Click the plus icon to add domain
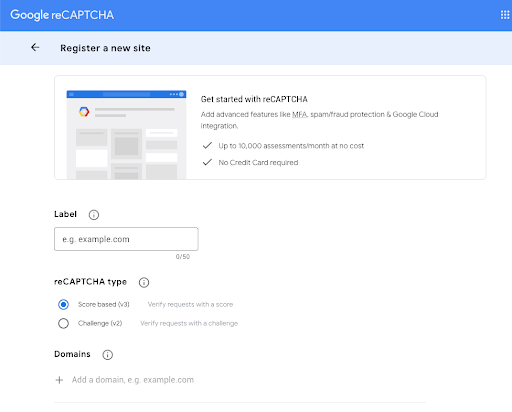 coord(59,380)
